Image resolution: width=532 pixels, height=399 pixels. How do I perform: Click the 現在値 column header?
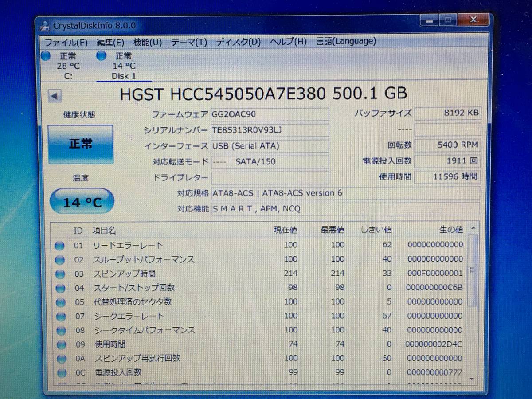point(286,230)
